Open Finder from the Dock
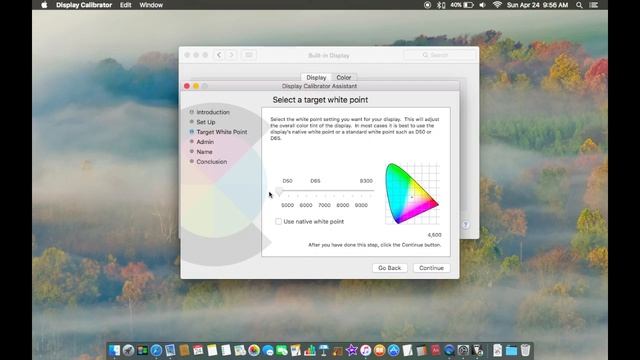Viewport: 640px width, 360px height. [114, 350]
